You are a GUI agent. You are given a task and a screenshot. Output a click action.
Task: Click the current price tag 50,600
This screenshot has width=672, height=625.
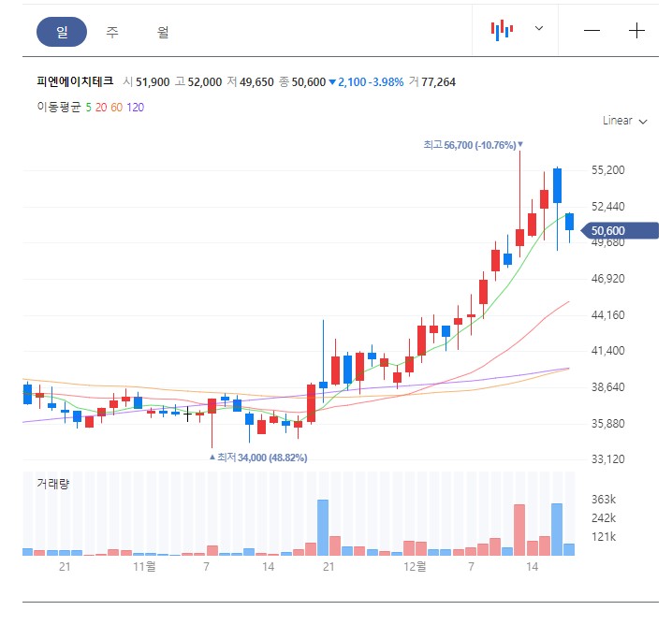[620, 230]
